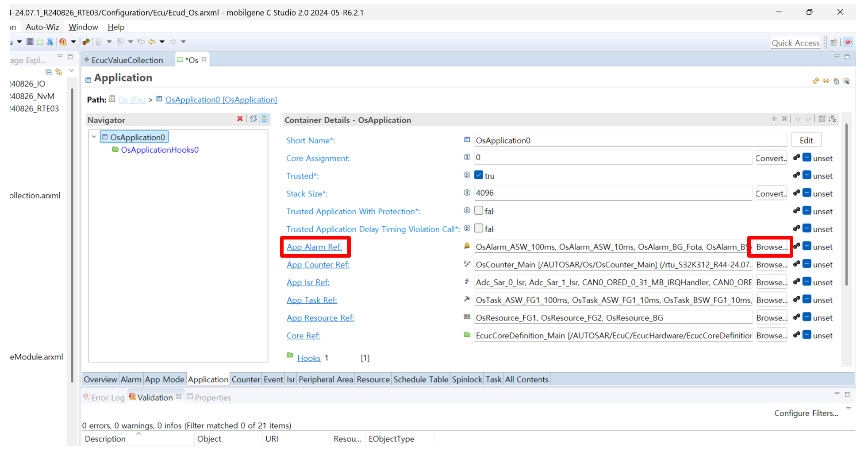Image resolution: width=868 pixels, height=452 pixels.
Task: Click the Stack Size input field
Action: (612, 193)
